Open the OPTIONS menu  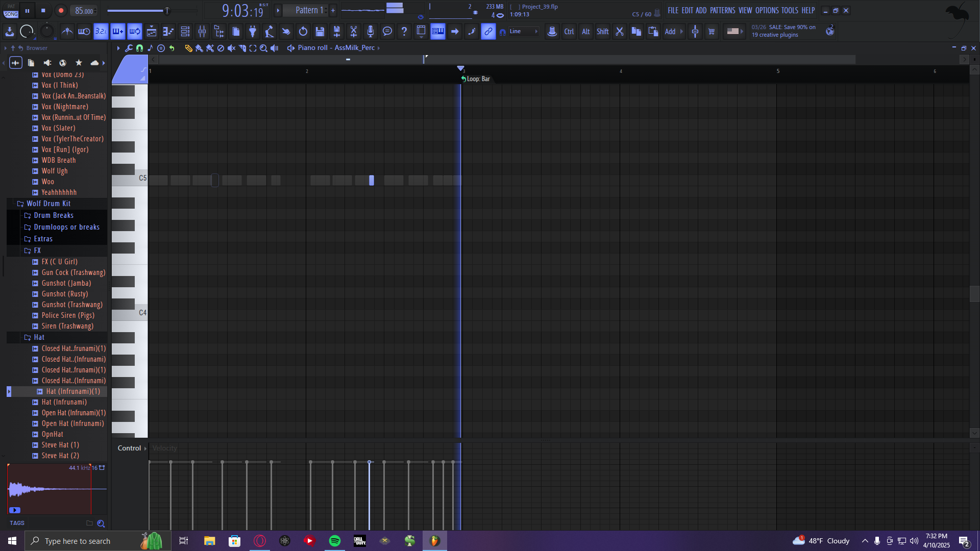767,10
